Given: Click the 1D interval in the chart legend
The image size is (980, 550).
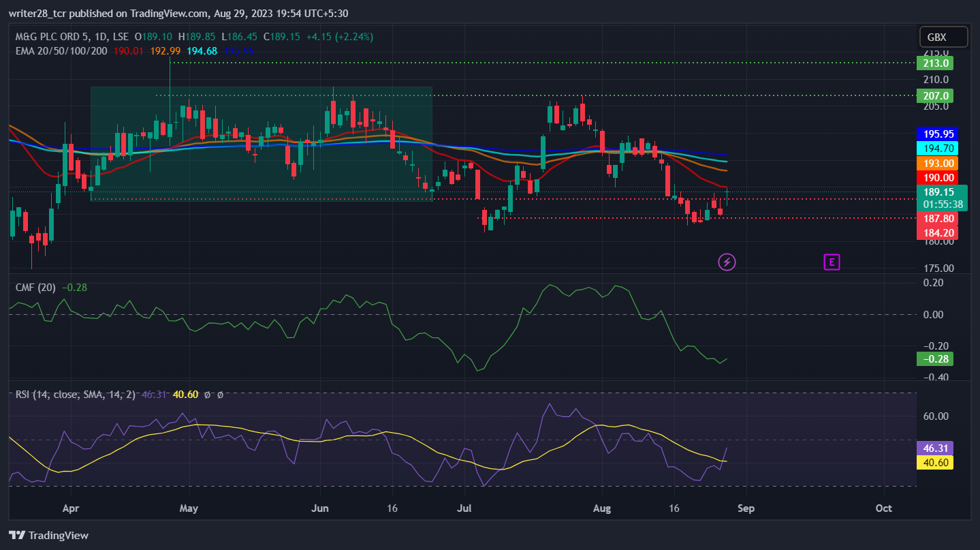Looking at the screenshot, I should 101,37.
